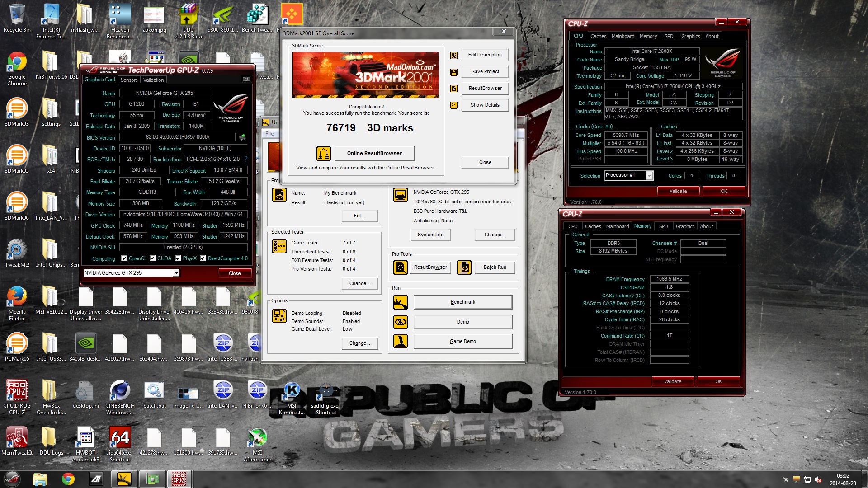
Task: Click Validate in the upper CPU-Z window
Action: point(678,191)
